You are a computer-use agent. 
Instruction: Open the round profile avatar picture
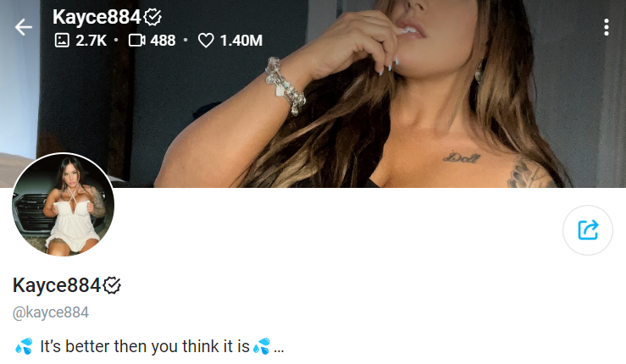pos(63,204)
